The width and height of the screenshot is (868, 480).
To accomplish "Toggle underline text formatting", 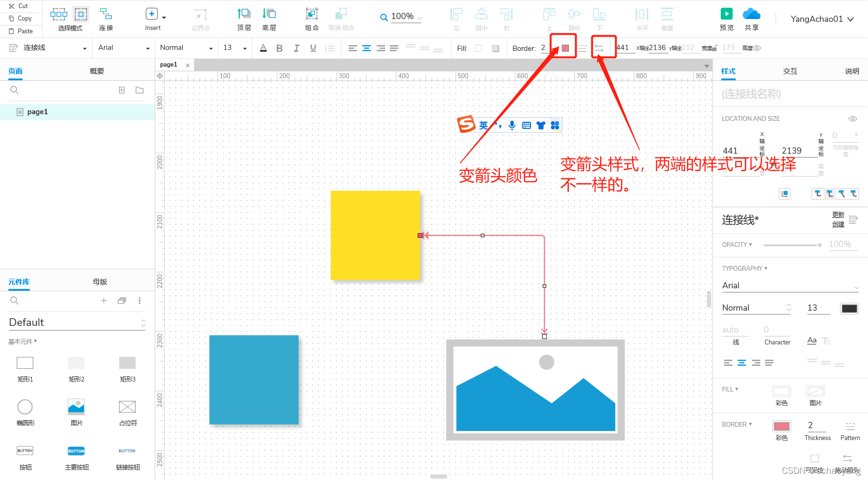I will [x=313, y=48].
